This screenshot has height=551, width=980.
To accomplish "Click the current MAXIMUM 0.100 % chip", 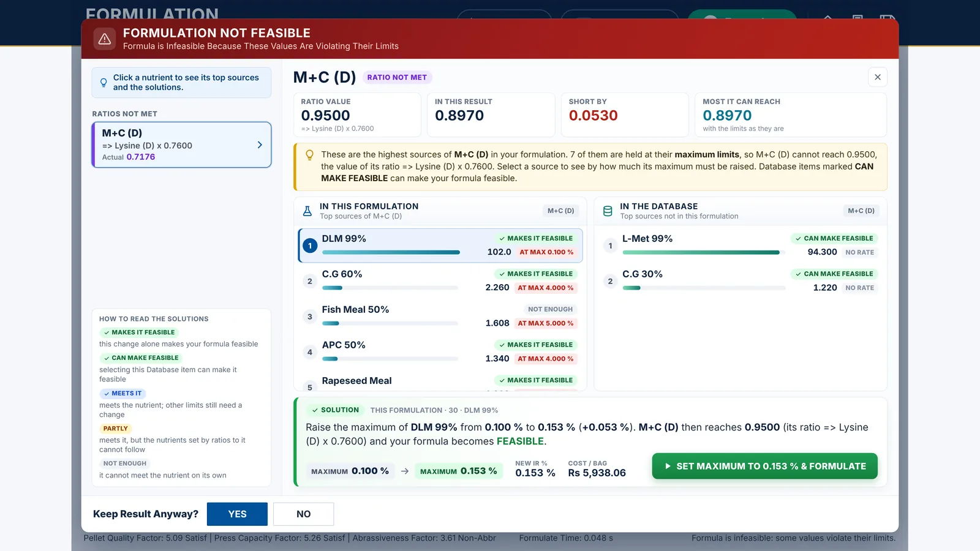I will pyautogui.click(x=350, y=471).
